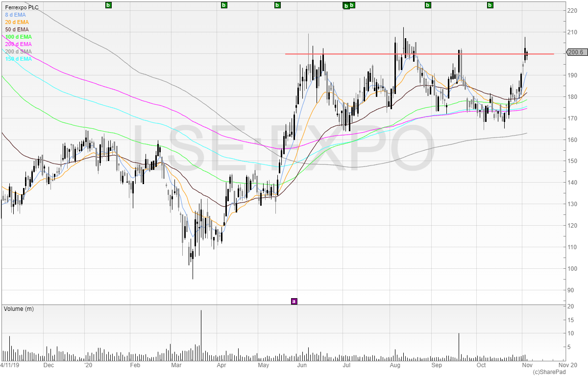Click the Jun label on the date axis

(x=302, y=365)
